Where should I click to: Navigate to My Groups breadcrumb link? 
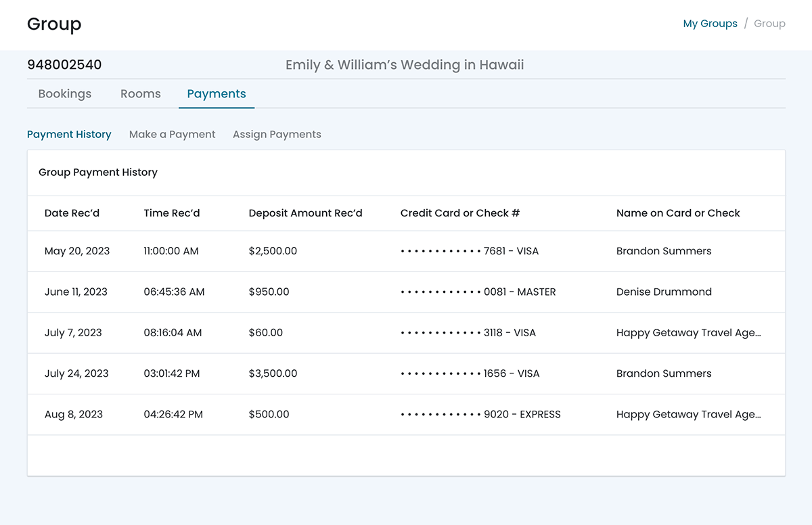[710, 24]
